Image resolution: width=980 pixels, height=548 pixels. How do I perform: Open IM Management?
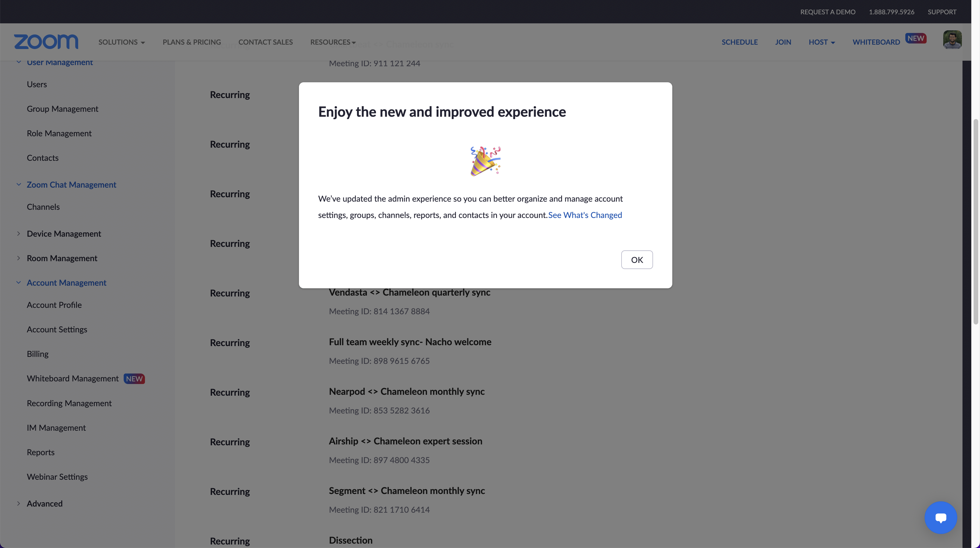pos(56,428)
